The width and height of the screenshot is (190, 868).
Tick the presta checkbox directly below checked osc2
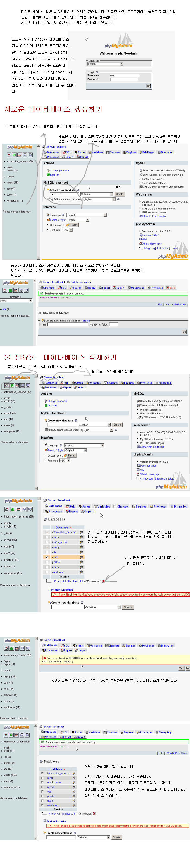(46, 562)
